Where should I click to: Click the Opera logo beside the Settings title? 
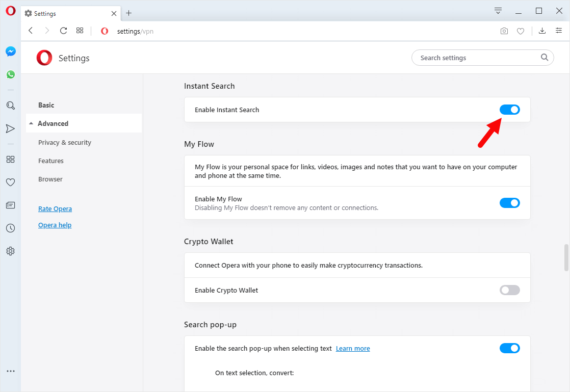[x=44, y=58]
